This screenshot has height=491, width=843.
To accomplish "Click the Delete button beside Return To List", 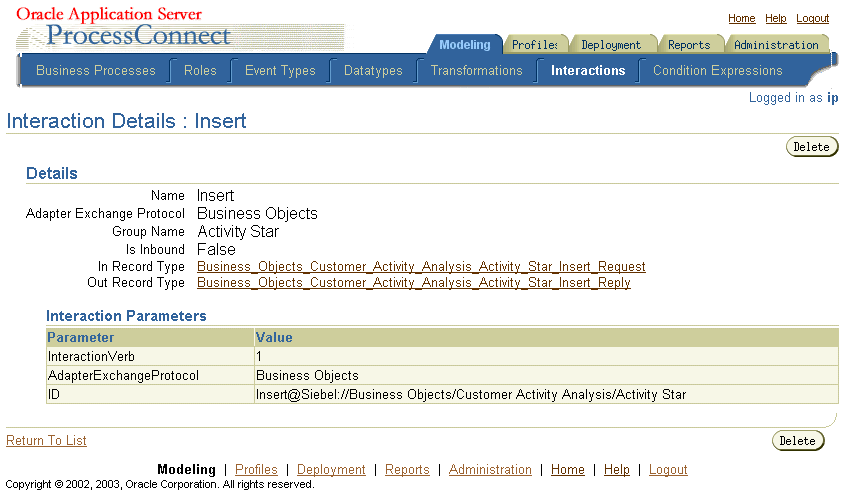I will coord(797,441).
